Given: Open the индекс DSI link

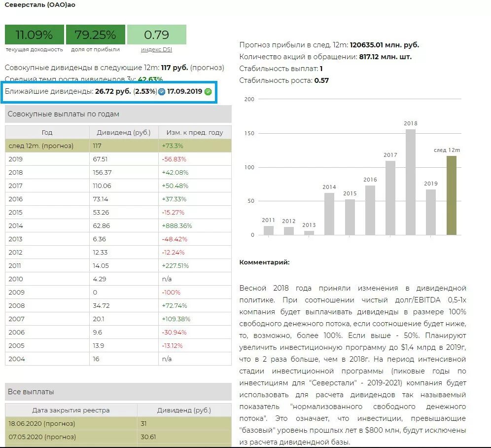Looking at the screenshot, I should (156, 49).
